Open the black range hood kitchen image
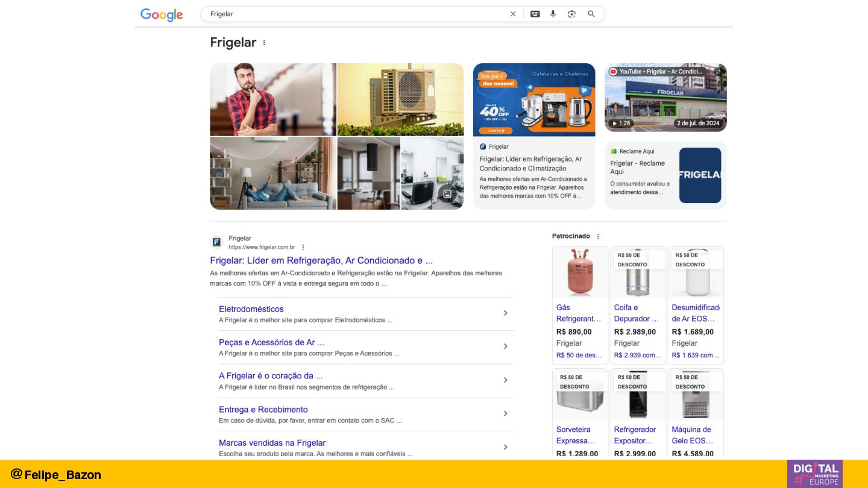 coord(369,173)
